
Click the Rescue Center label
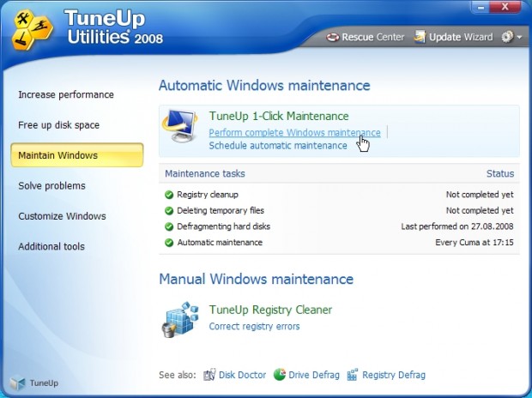coord(373,37)
